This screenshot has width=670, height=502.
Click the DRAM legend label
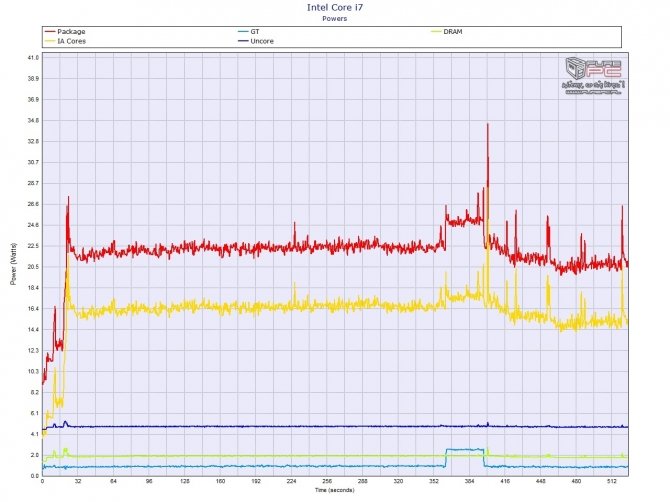click(x=453, y=32)
